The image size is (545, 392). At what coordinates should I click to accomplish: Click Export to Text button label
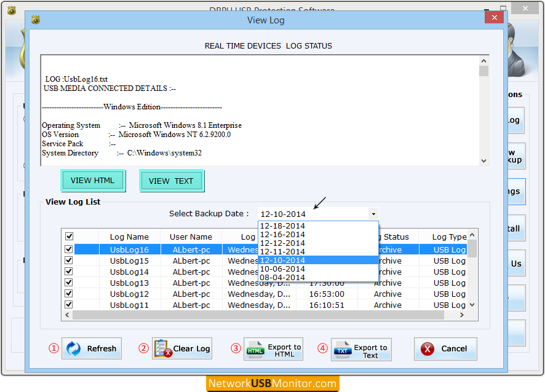click(x=370, y=351)
